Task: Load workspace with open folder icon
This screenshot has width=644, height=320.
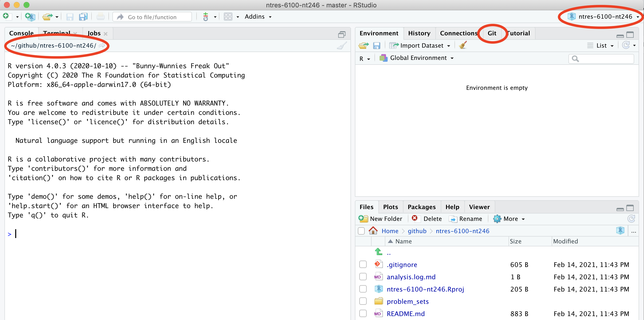Action: pyautogui.click(x=363, y=45)
